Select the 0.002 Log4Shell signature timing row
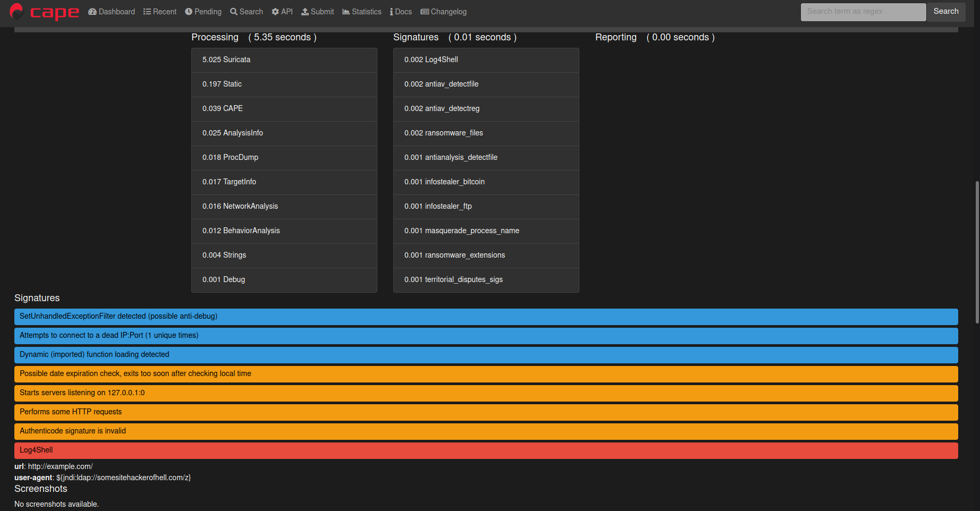Viewport: 980px width, 511px height. [x=486, y=60]
